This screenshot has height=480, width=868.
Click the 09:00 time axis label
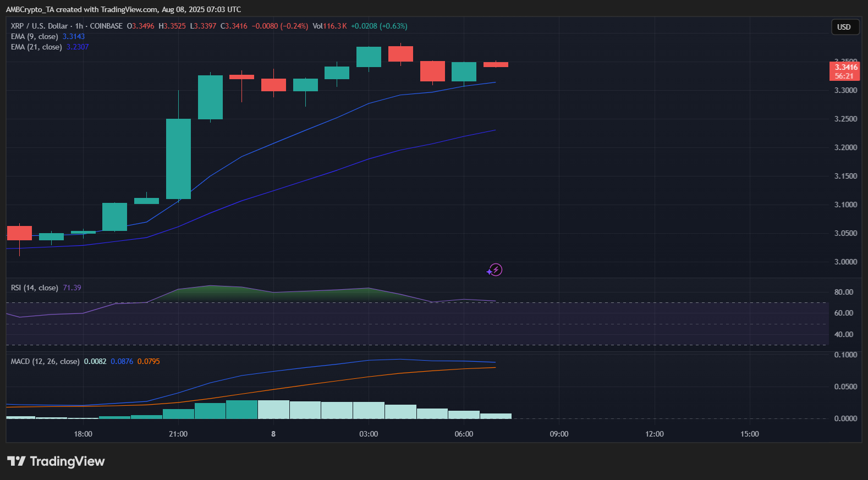click(x=559, y=434)
